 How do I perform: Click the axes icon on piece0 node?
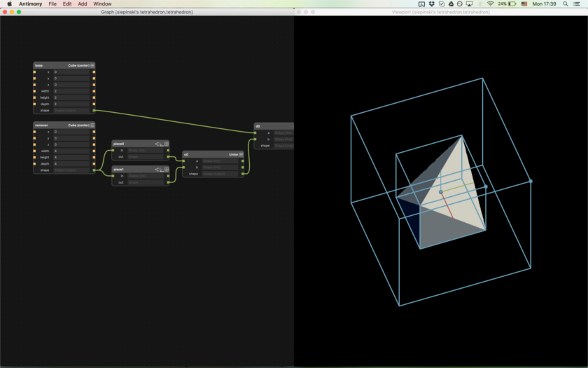click(x=162, y=144)
